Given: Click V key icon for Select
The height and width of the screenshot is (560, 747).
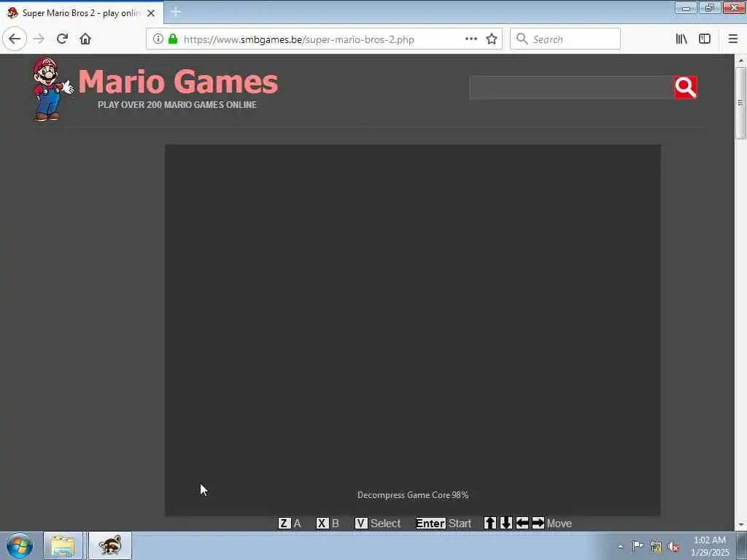Looking at the screenshot, I should coord(361,524).
